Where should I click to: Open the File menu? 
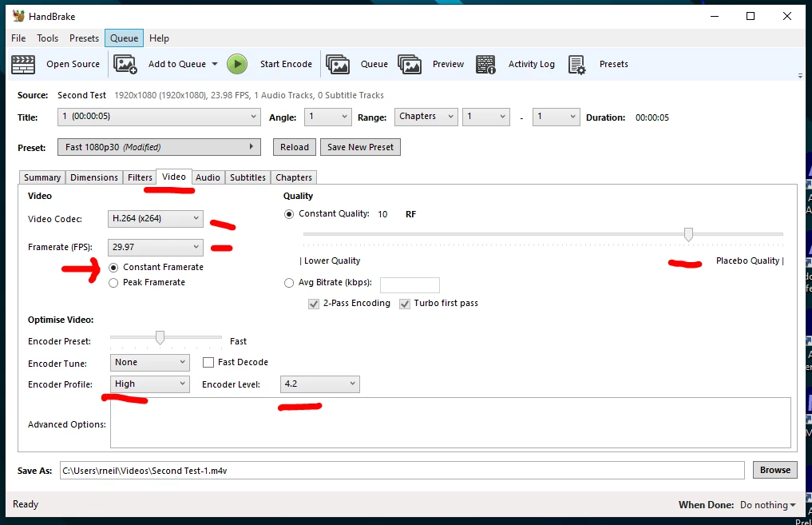click(x=18, y=38)
